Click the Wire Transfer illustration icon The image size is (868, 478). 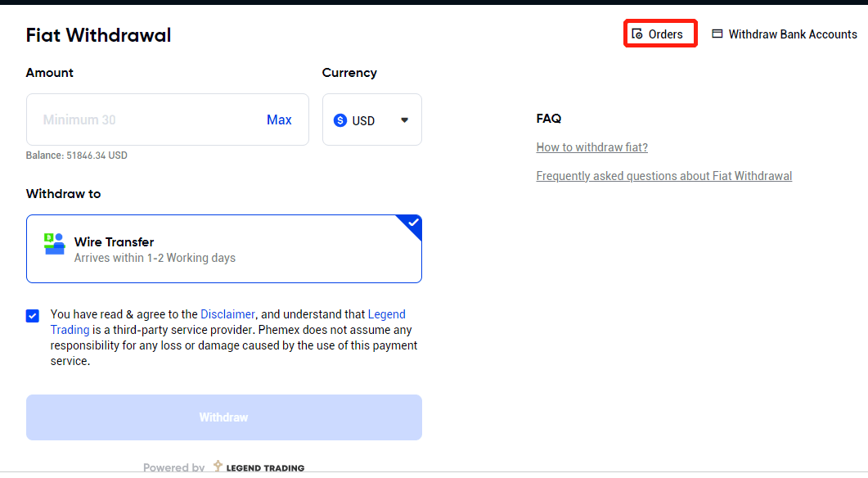pos(54,244)
